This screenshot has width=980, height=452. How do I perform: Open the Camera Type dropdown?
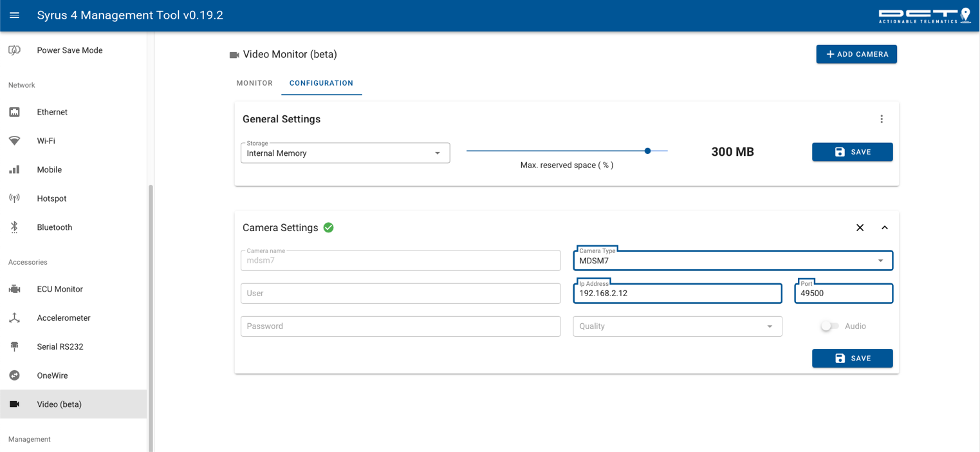(x=733, y=261)
